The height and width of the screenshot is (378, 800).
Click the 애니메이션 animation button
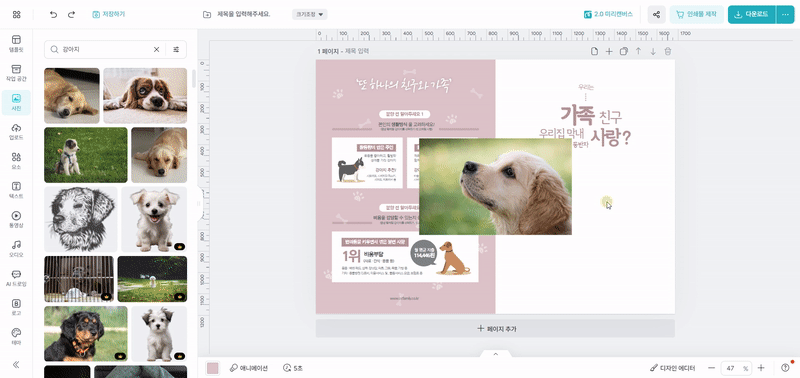(x=249, y=368)
